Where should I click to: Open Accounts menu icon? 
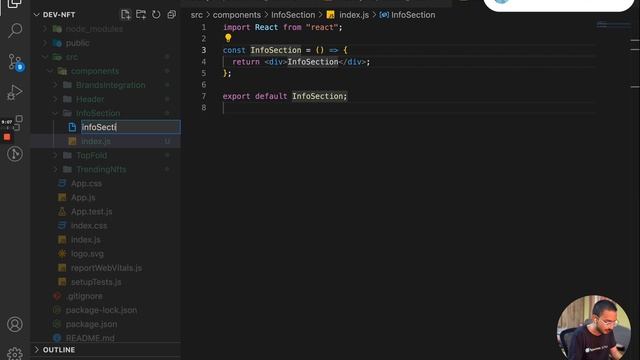point(15,324)
